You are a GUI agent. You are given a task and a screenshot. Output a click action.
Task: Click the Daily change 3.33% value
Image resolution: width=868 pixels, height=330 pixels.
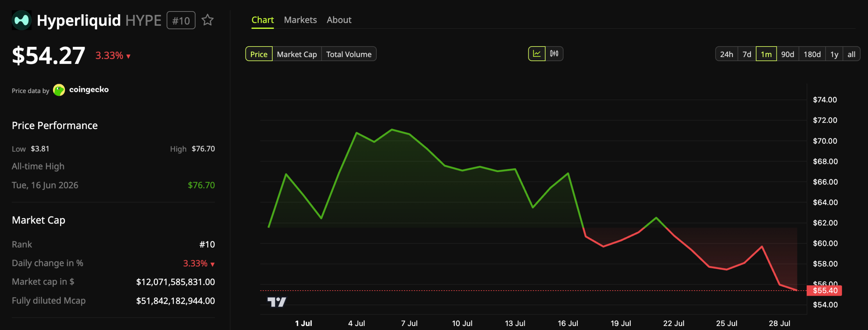(x=199, y=263)
